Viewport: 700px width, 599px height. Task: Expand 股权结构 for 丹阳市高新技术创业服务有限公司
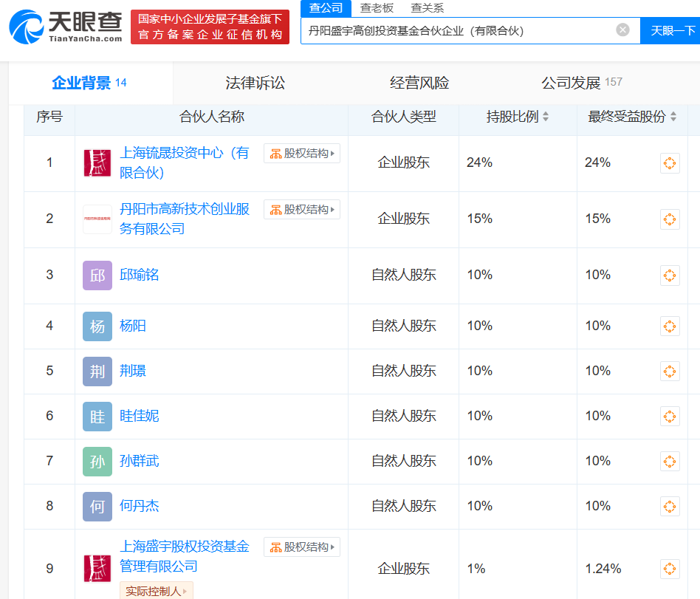[x=302, y=210]
